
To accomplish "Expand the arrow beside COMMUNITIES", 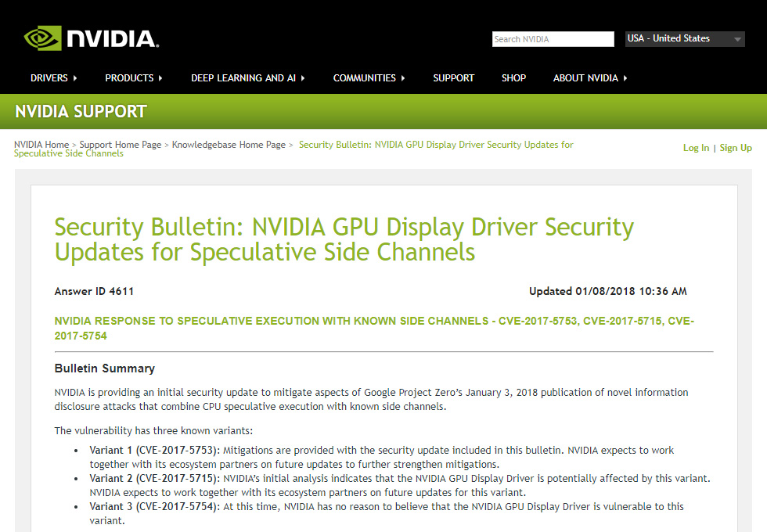I will coord(403,78).
